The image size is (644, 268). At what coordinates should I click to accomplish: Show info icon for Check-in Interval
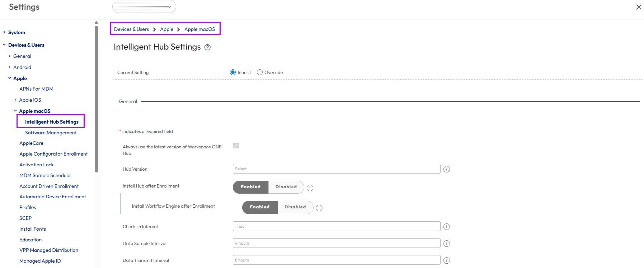pyautogui.click(x=447, y=227)
